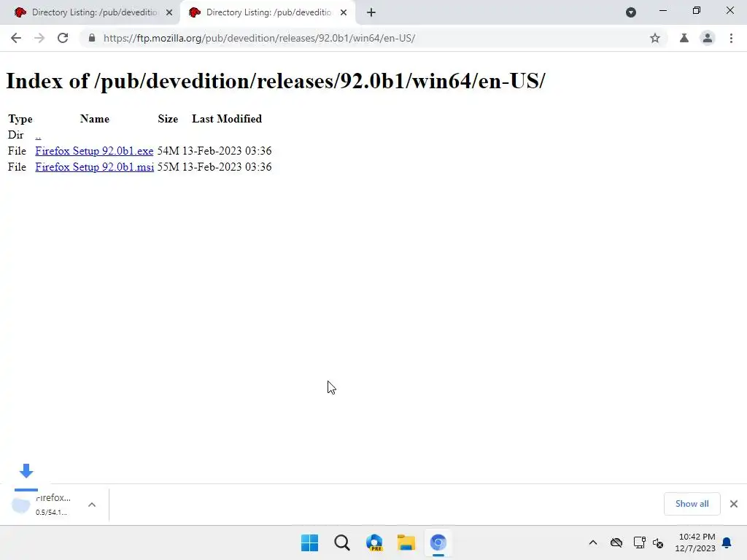The width and height of the screenshot is (747, 560).
Task: View site security lock info
Action: 91,38
